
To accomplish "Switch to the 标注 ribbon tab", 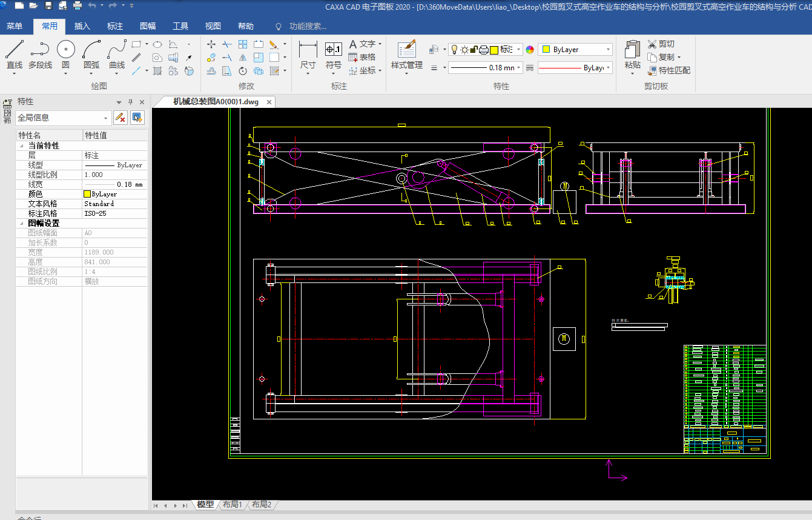I will coord(114,26).
